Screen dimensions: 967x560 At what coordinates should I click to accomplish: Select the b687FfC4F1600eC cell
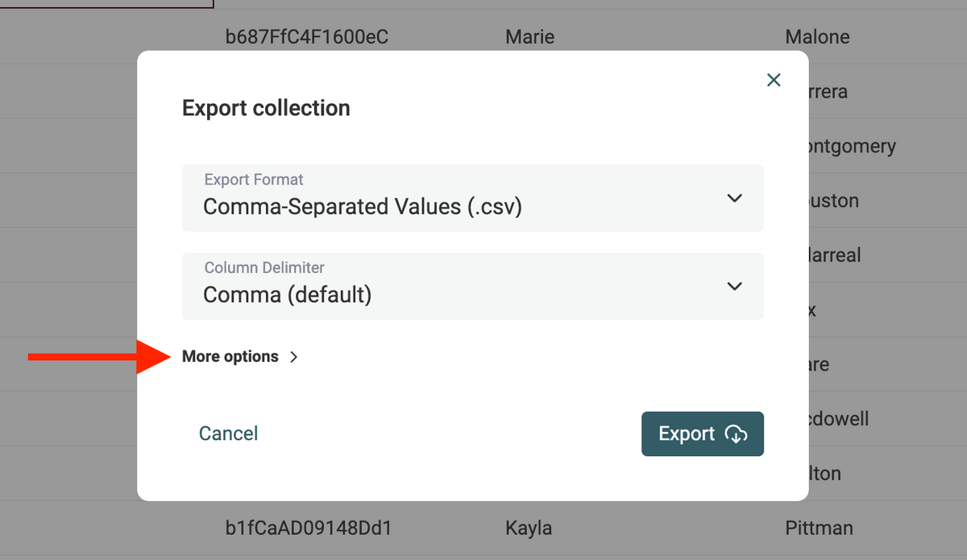click(307, 37)
